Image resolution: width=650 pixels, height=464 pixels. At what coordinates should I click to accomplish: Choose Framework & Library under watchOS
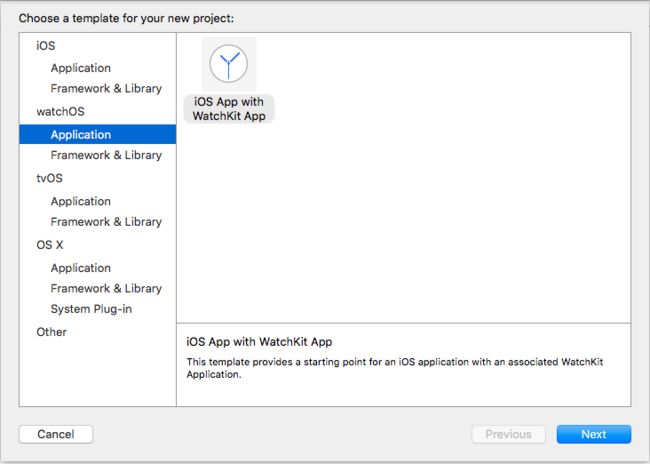tap(106, 155)
